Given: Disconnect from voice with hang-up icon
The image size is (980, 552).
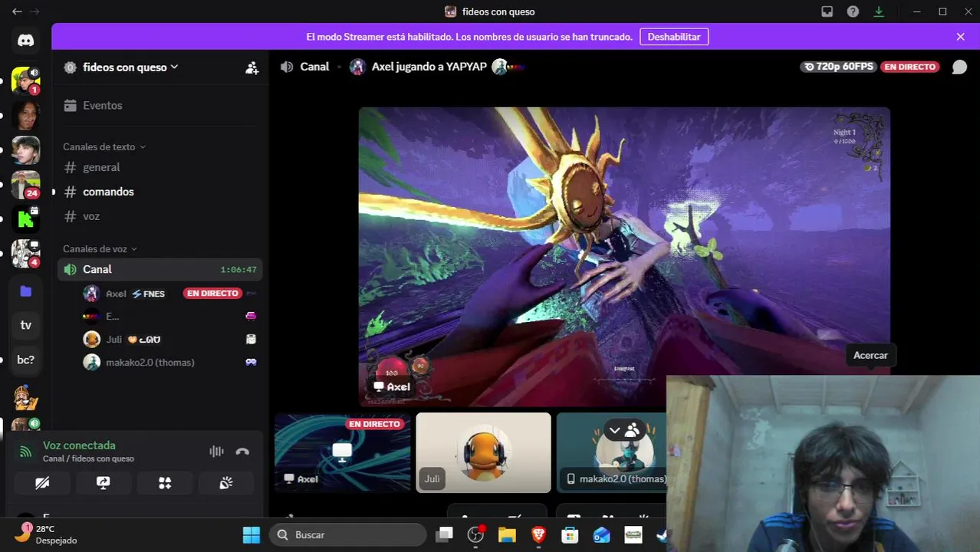Looking at the screenshot, I should coord(242,452).
